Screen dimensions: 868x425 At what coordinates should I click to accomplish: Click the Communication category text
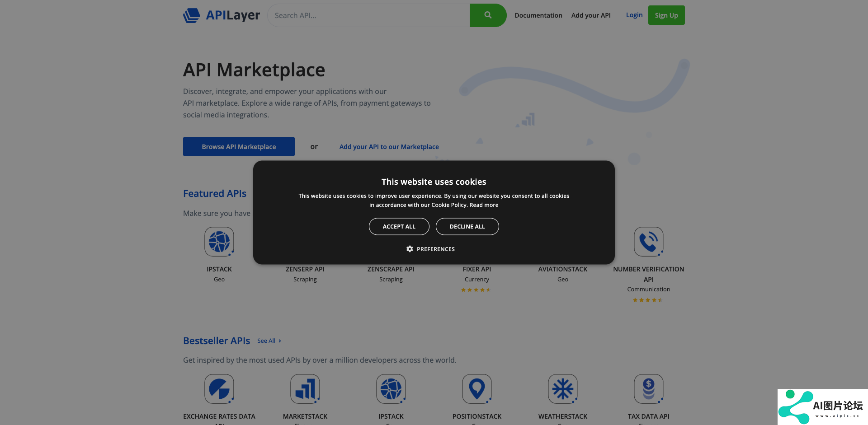point(649,290)
